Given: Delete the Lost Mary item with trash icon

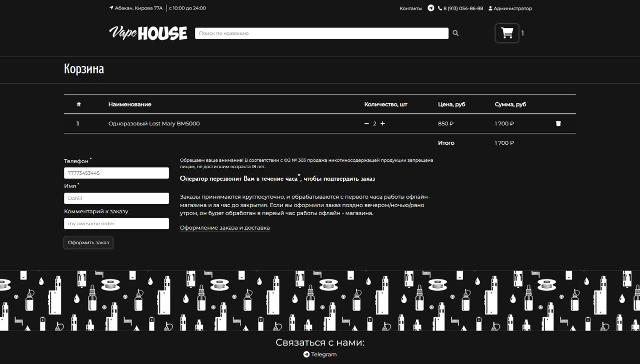Looking at the screenshot, I should click(x=558, y=123).
